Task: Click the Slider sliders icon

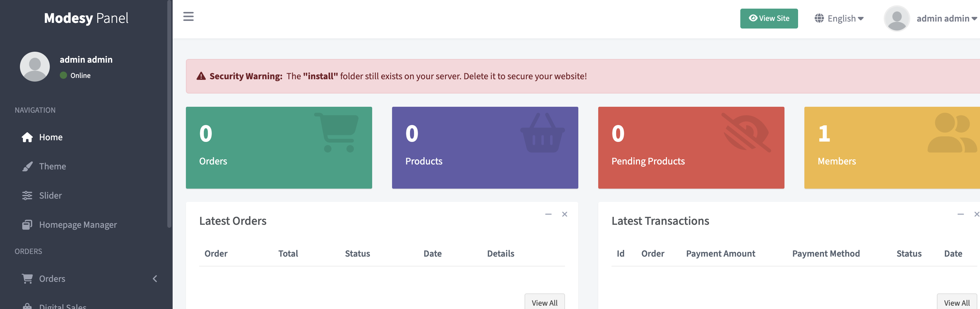Action: tap(27, 195)
